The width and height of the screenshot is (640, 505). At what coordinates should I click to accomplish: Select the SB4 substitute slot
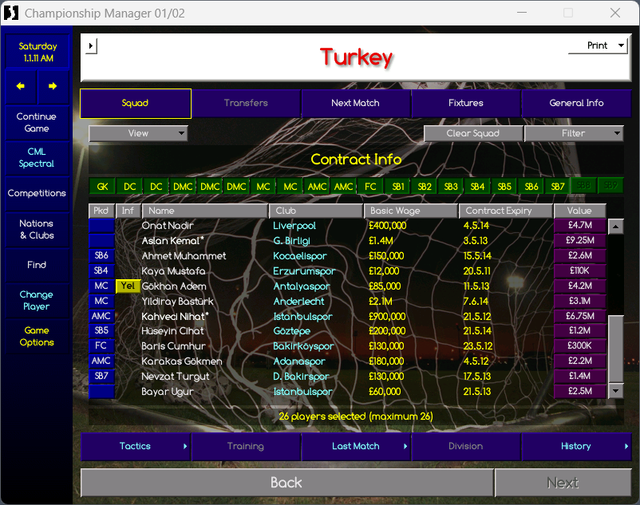click(x=478, y=187)
